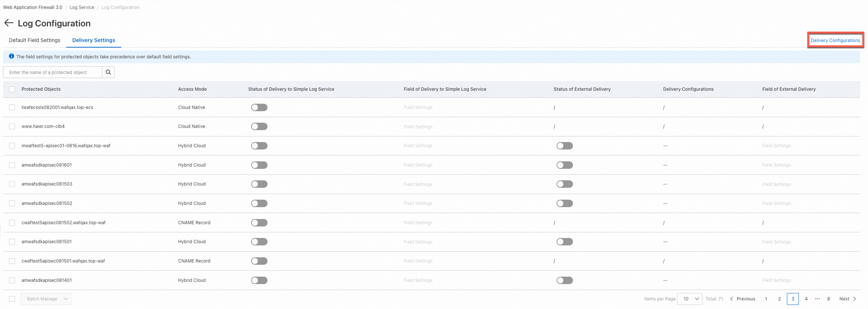Enable Simple Log Service delivery for twafecssls082001.wafqax.top-ecs
868x309 pixels.
tap(259, 107)
